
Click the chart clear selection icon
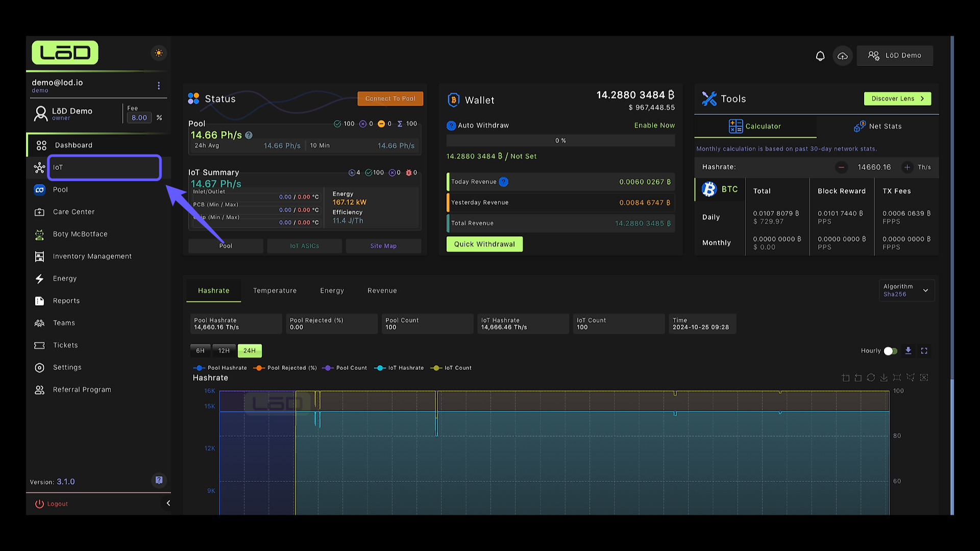[x=924, y=378]
